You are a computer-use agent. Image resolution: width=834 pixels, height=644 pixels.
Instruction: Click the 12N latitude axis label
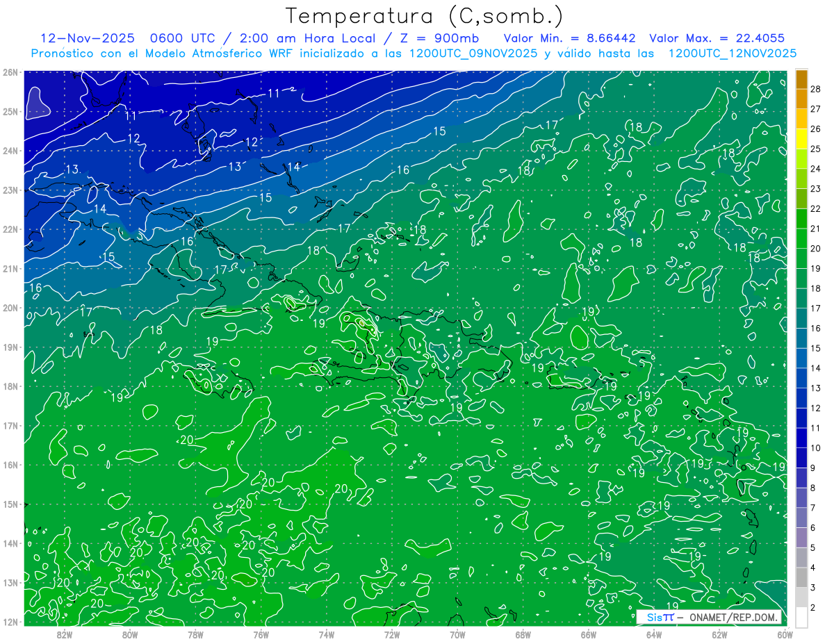(x=10, y=622)
